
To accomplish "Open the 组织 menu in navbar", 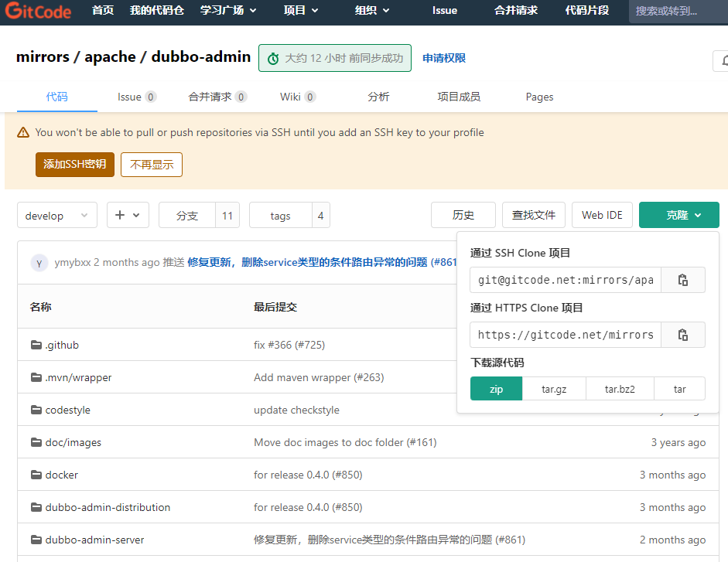I will 372,10.
